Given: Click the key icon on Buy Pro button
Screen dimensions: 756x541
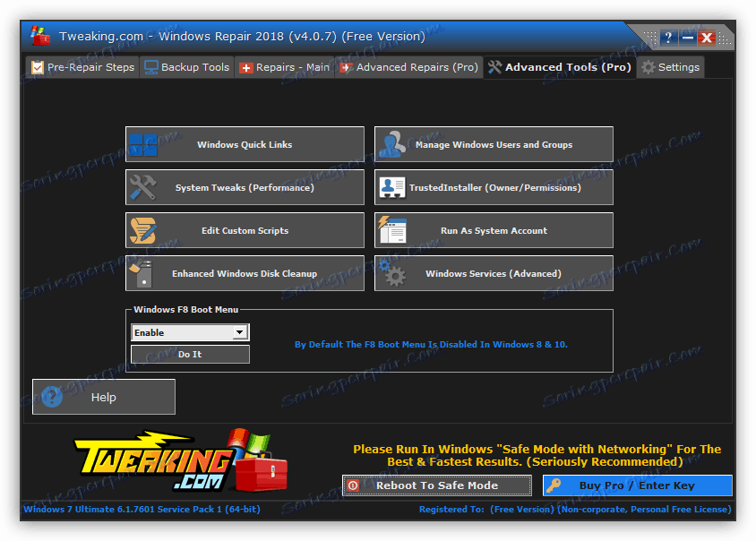Looking at the screenshot, I should 554,485.
